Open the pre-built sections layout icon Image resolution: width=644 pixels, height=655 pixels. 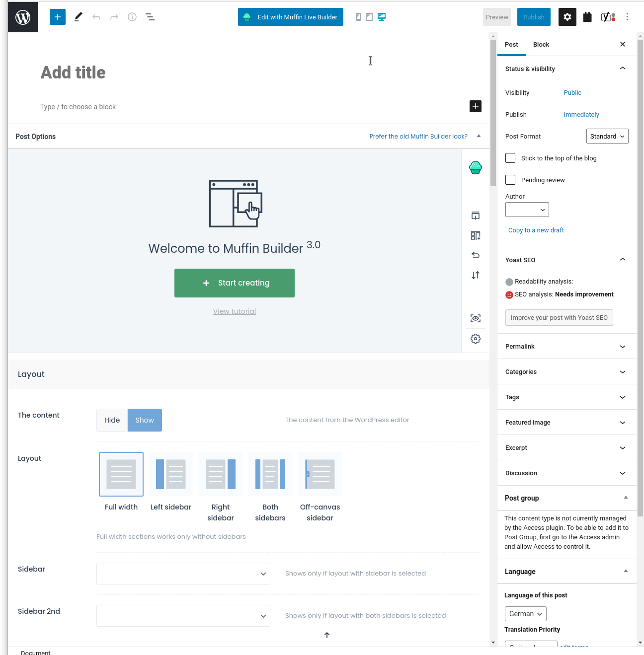pyautogui.click(x=476, y=235)
